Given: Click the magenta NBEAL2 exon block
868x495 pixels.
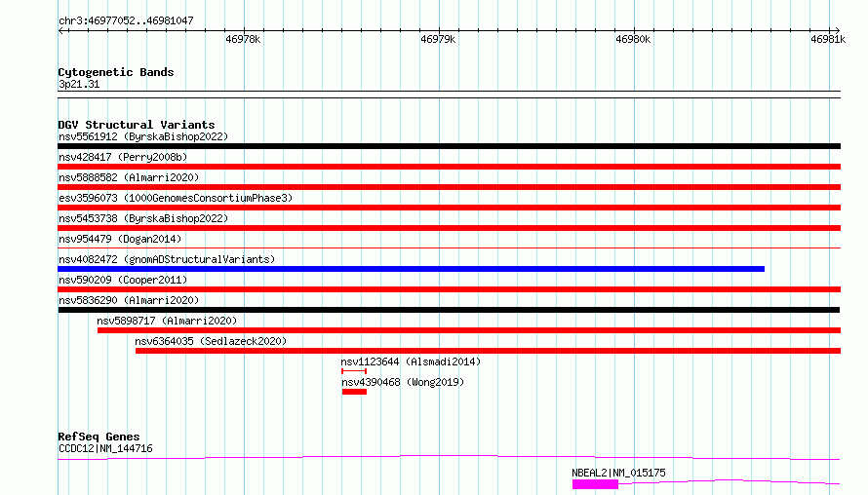Looking at the screenshot, I should [x=595, y=484].
